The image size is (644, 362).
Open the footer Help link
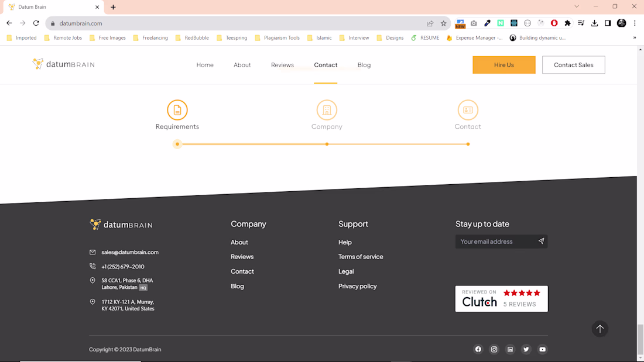345,243
